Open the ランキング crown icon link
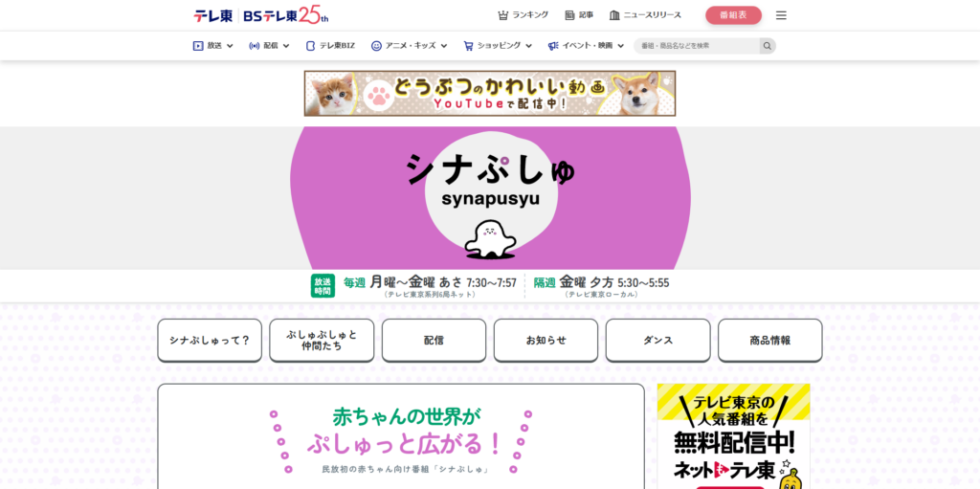Screen dimensions: 980x489 click(523, 15)
